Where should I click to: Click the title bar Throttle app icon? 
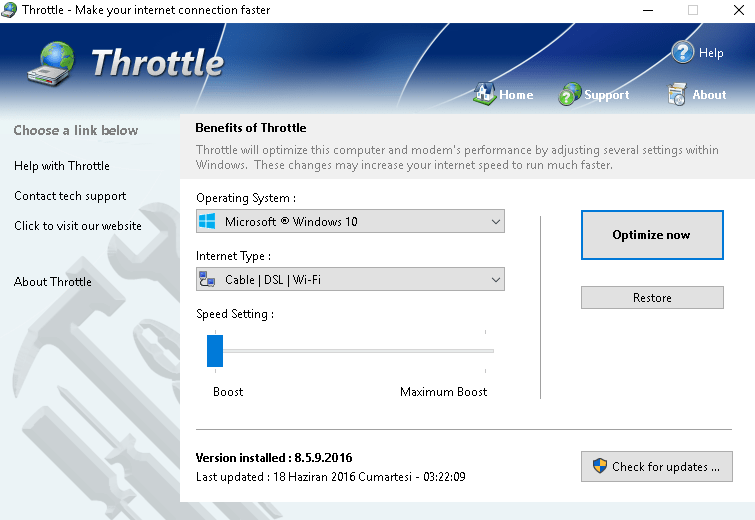click(9, 10)
